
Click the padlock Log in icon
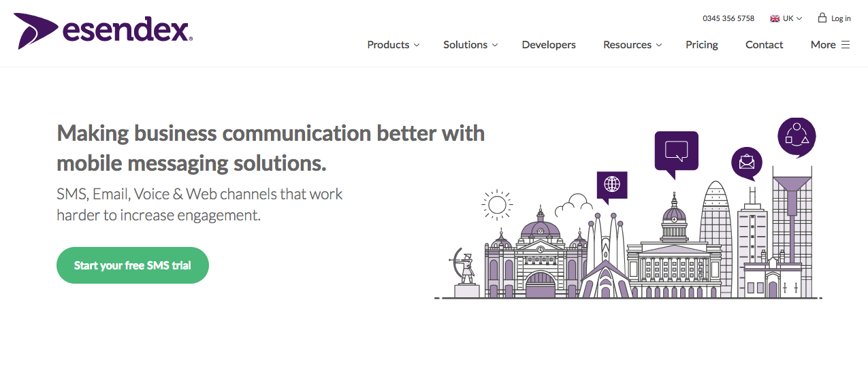click(822, 18)
